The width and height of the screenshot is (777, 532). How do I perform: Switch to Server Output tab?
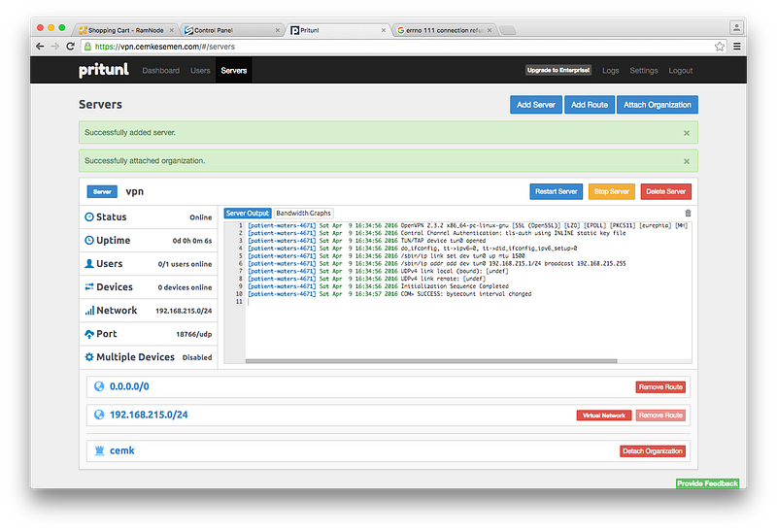(x=248, y=213)
